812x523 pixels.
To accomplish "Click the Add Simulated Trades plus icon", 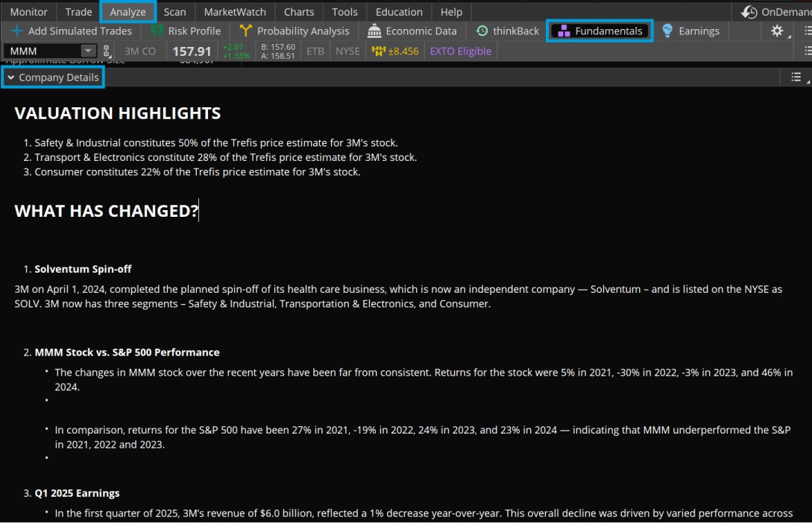I will click(x=16, y=31).
